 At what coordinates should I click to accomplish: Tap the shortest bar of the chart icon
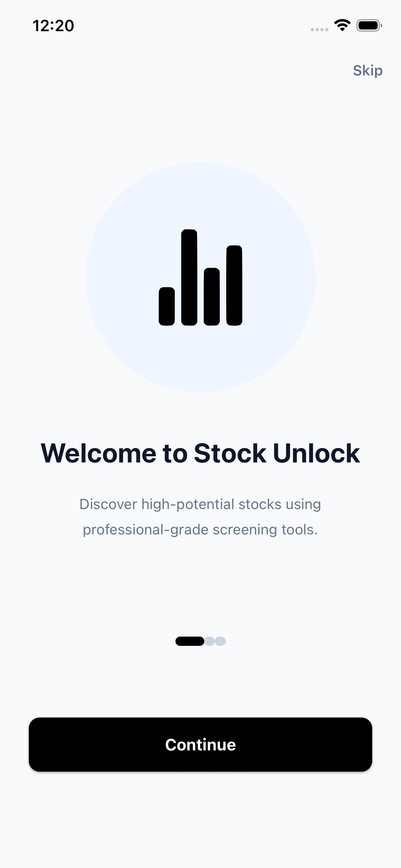pos(167,306)
